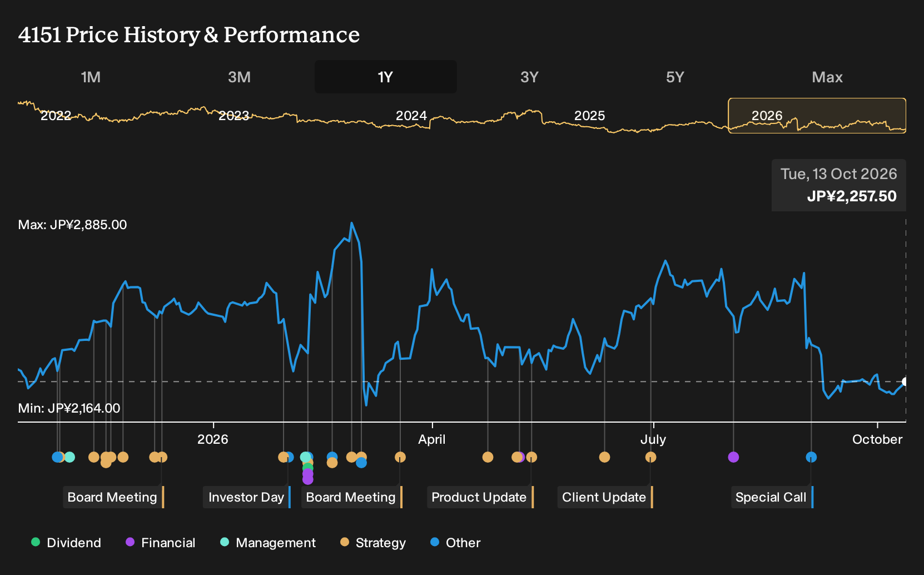The width and height of the screenshot is (924, 575).
Task: Click the July label on the x-axis
Action: pos(653,439)
